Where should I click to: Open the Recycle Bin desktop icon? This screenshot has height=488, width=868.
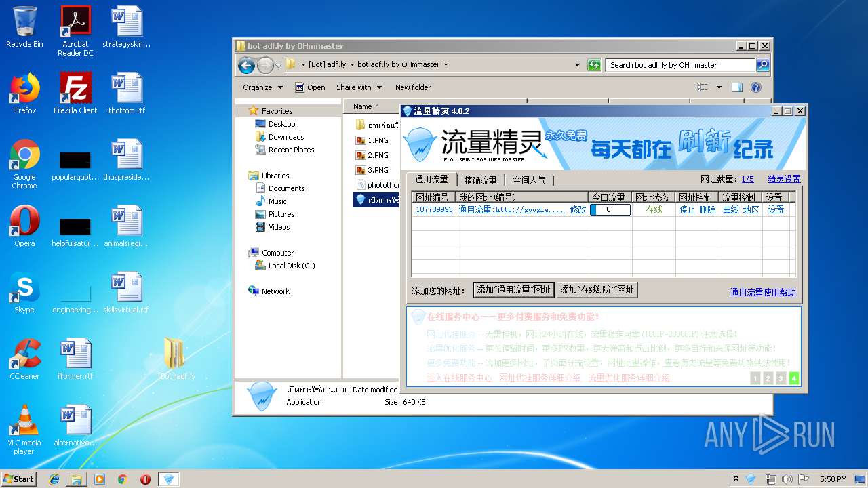pos(24,27)
